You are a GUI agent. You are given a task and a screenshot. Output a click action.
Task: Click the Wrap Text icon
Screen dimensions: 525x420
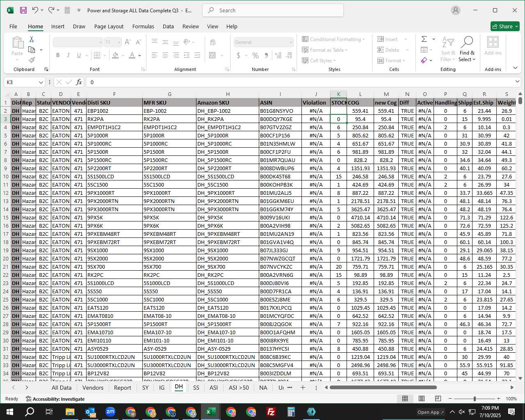point(213,42)
